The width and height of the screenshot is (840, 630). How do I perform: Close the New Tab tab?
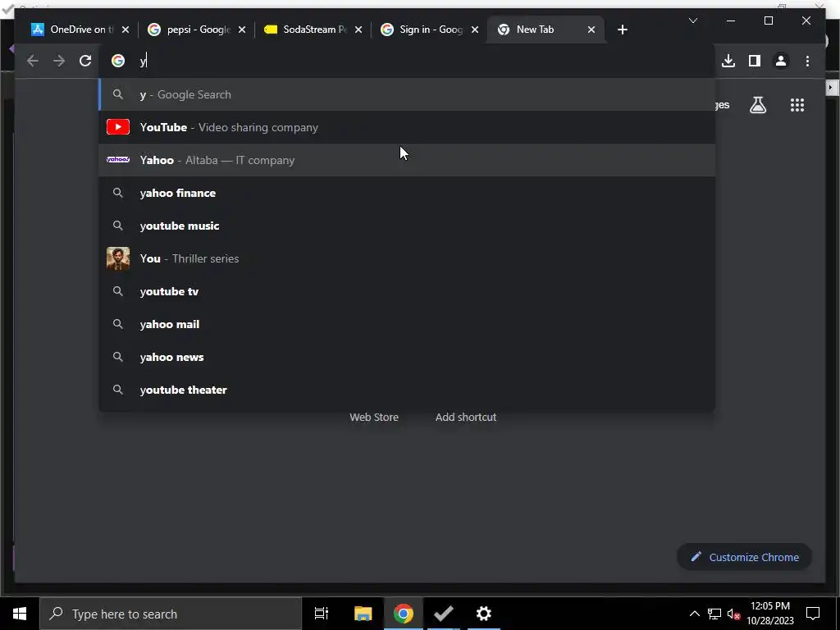coord(591,30)
